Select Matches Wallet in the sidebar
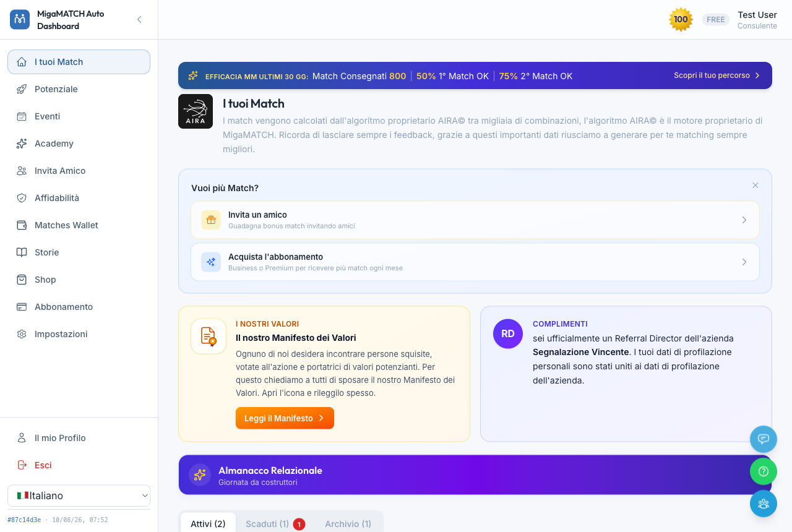This screenshot has height=532, width=792. click(79, 225)
